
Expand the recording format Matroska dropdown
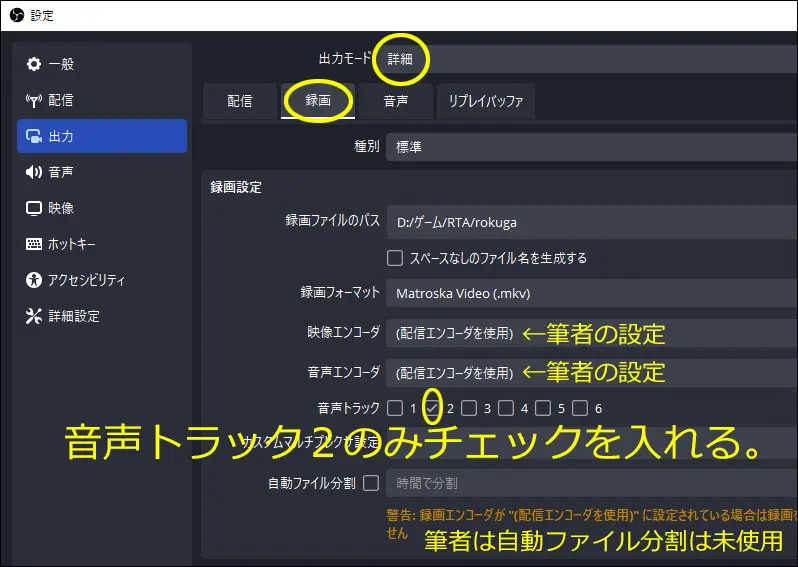point(590,293)
